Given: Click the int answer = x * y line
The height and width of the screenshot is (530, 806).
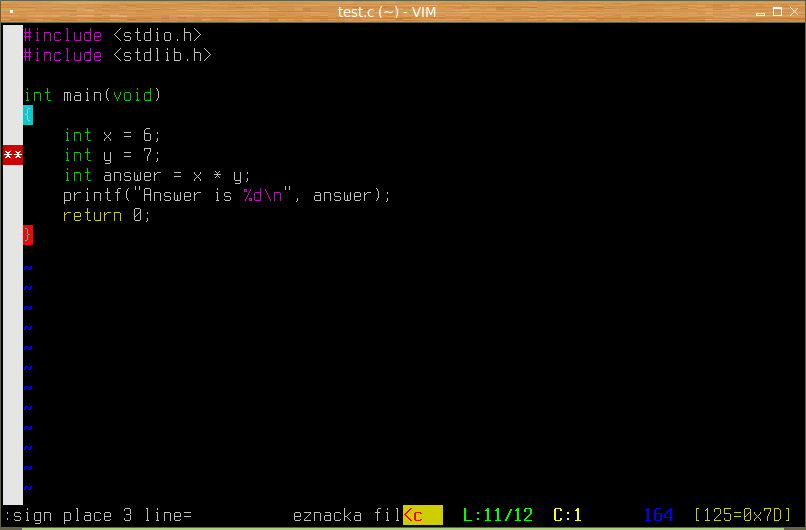Looking at the screenshot, I should (x=157, y=175).
